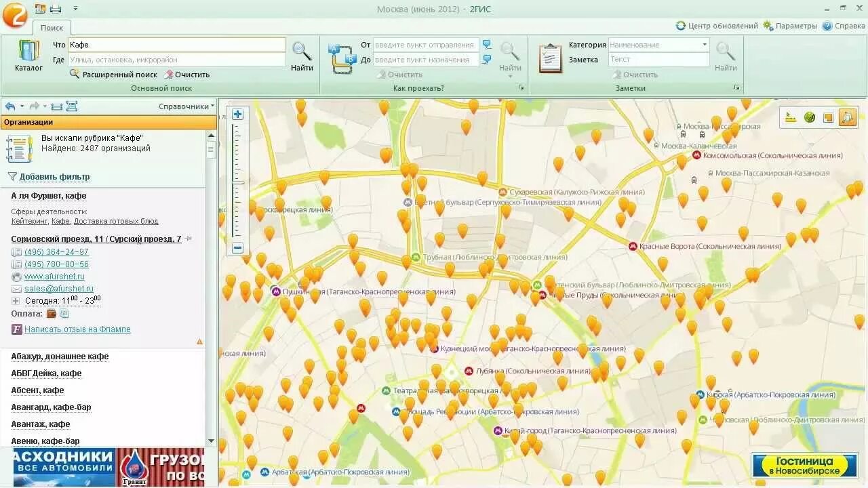Zoom out with map minus button
The height and width of the screenshot is (488, 868).
coord(237,248)
